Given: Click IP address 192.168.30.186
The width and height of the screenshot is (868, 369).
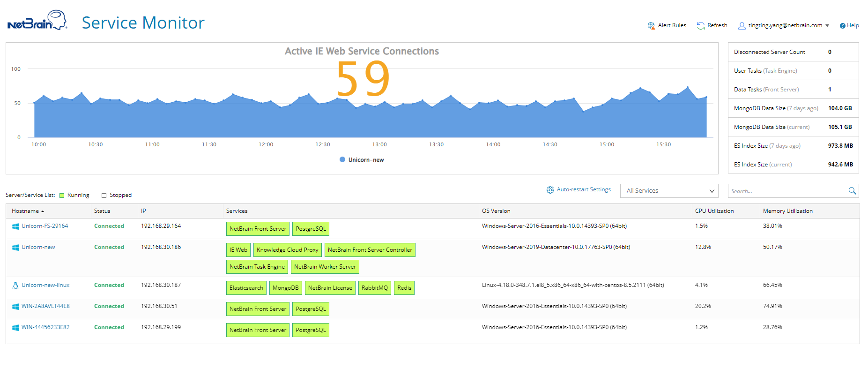Looking at the screenshot, I should click(x=161, y=247).
